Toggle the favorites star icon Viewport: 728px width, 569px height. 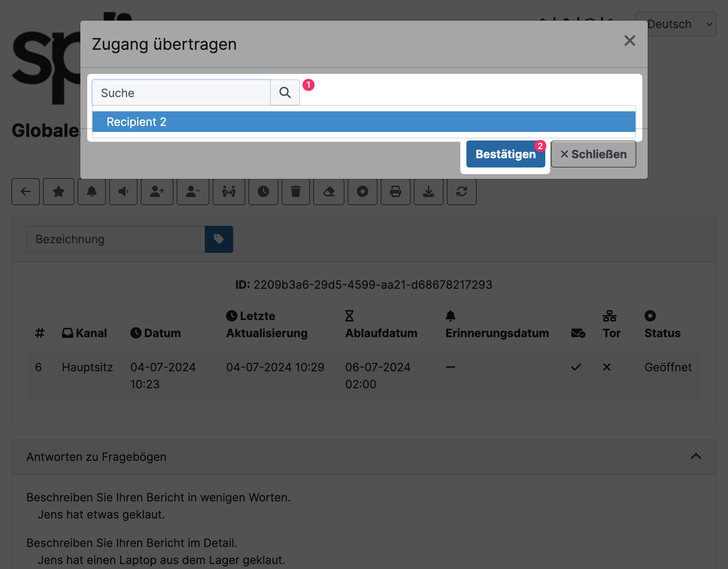pos(59,191)
